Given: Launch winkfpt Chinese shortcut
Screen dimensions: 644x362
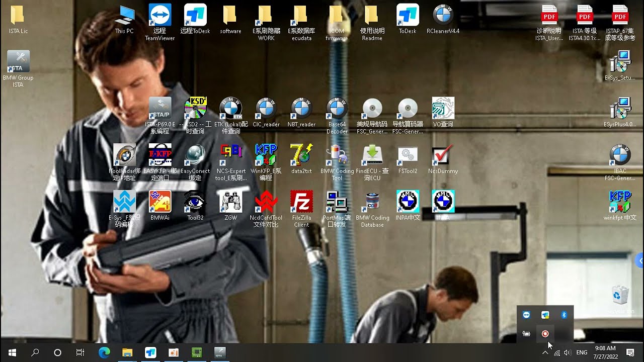Looking at the screenshot, I should click(x=620, y=206).
